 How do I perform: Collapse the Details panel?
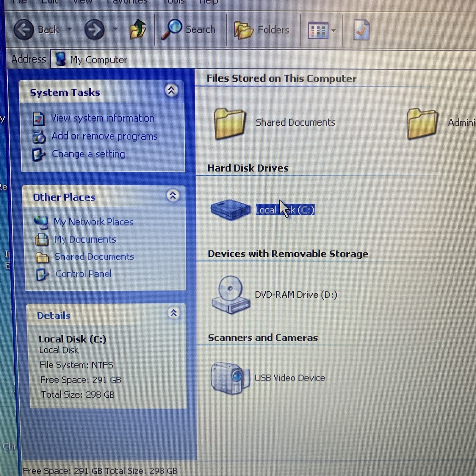click(174, 313)
